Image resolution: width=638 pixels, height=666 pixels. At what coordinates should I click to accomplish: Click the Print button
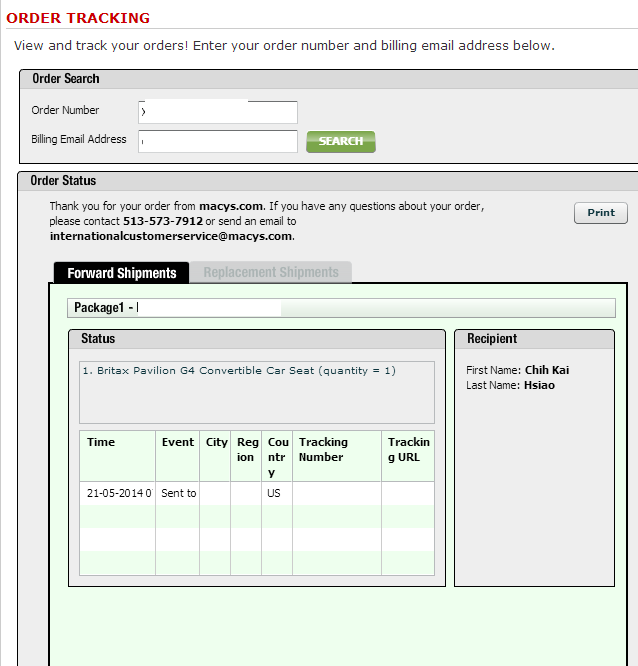601,213
